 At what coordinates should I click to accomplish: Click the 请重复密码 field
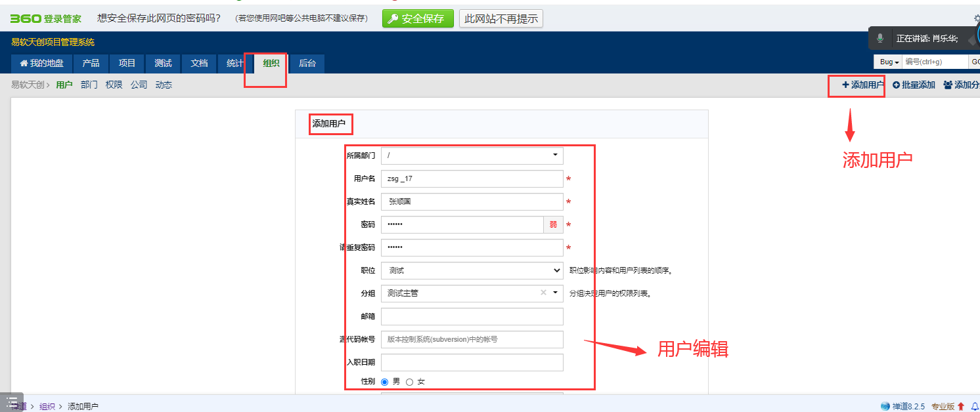pos(472,247)
